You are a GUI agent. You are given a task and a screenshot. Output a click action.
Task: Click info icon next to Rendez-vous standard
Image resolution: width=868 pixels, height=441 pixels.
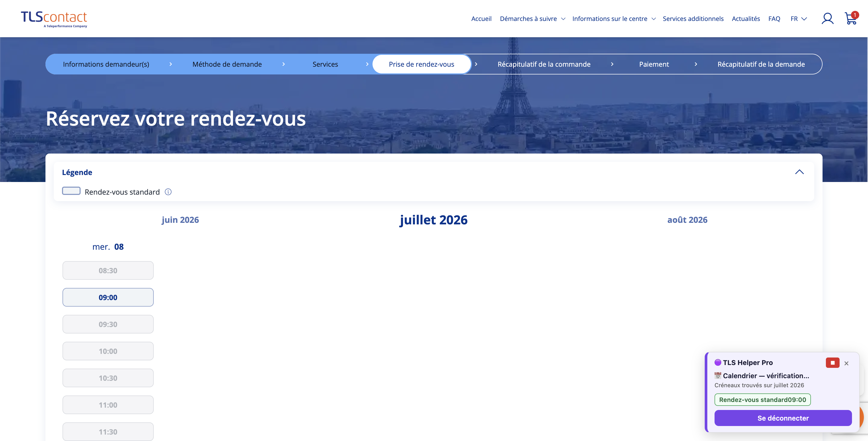pos(168,192)
